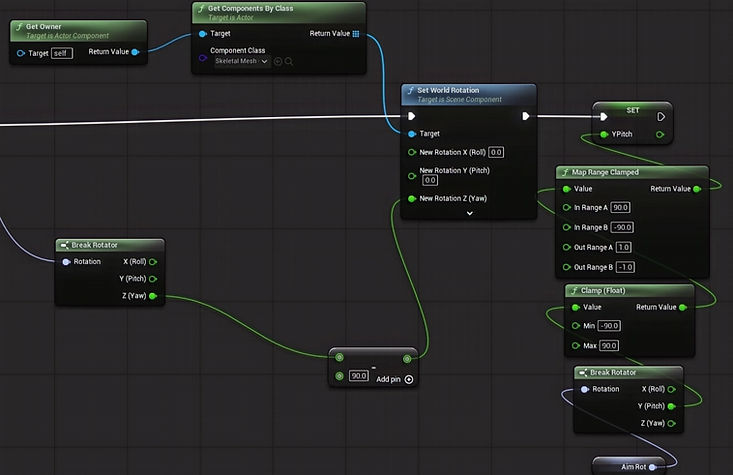
Task: Click the Target pin on Set World Rotation
Action: [412, 134]
